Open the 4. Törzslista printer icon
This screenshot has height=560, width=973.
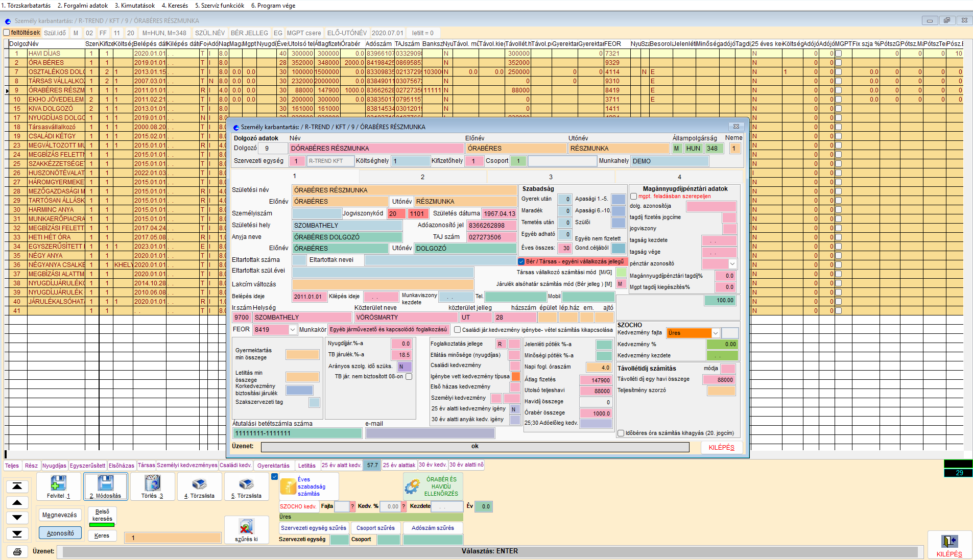(199, 484)
